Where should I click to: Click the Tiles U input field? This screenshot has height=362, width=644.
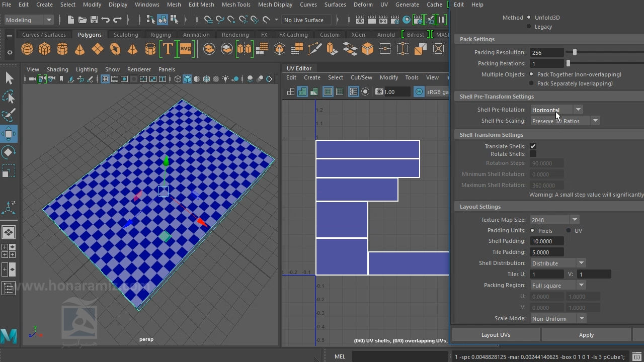(x=547, y=274)
